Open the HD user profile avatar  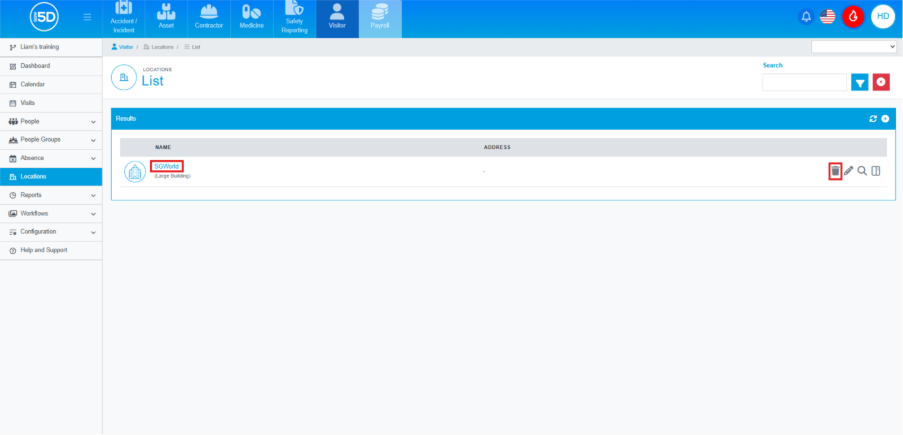click(x=882, y=17)
